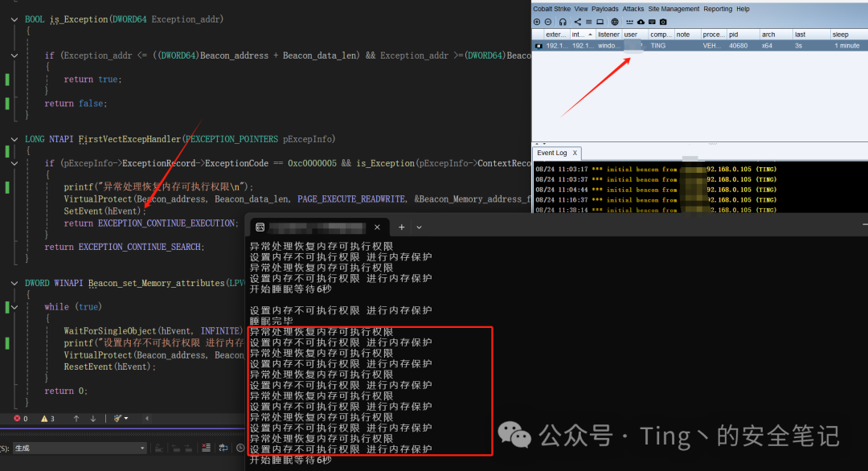This screenshot has width=868, height=471.
Task: Open screenshots camera icon
Action: pos(663,23)
